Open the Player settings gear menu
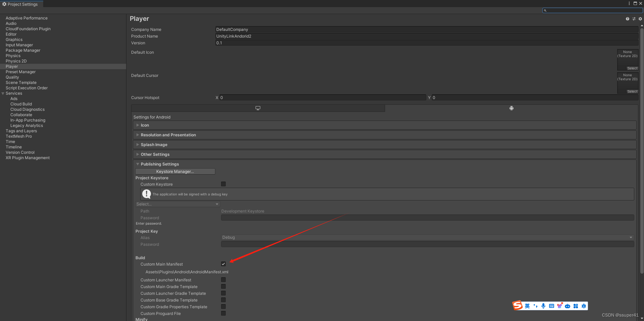The width and height of the screenshot is (644, 321). (x=640, y=19)
